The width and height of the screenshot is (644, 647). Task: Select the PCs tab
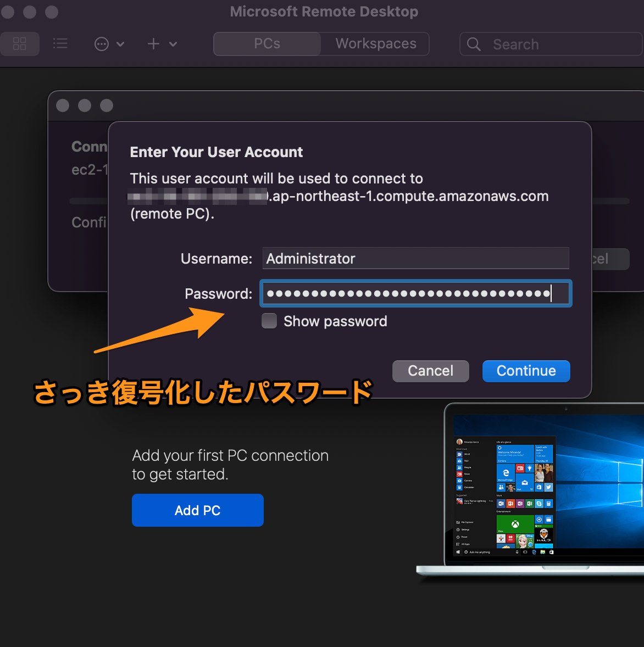(x=267, y=43)
